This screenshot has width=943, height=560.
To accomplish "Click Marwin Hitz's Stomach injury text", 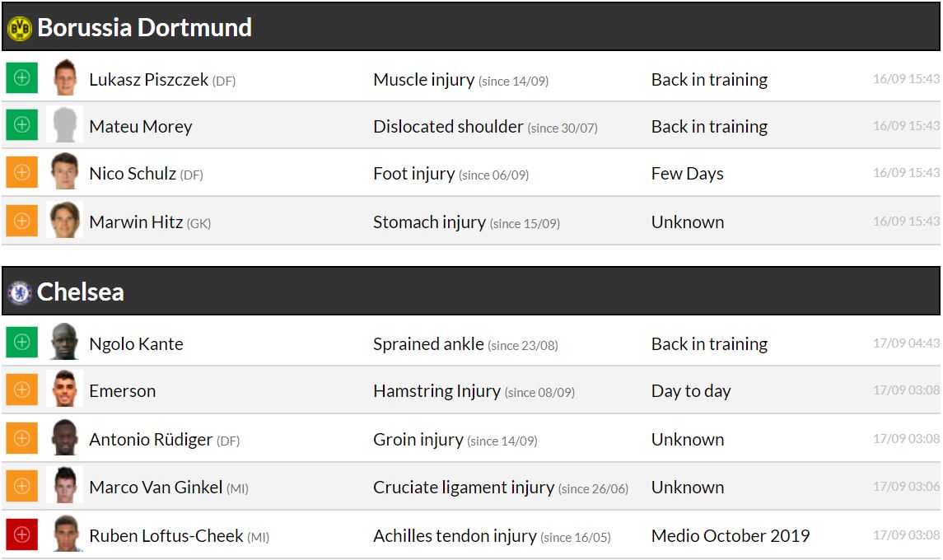I will click(x=428, y=222).
